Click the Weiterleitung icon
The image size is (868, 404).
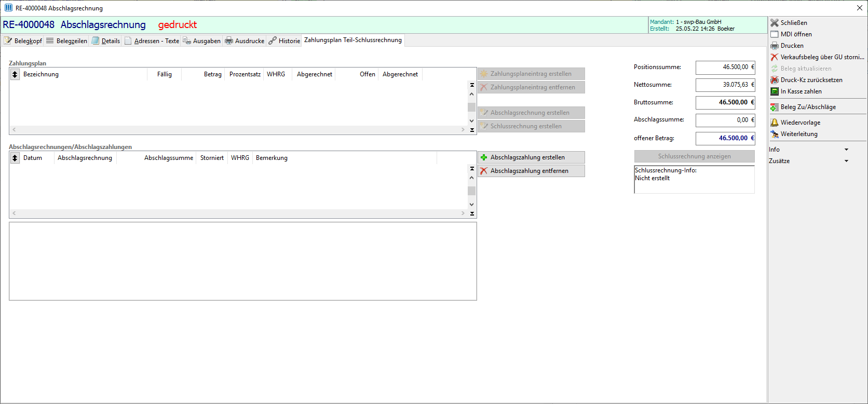click(x=775, y=134)
